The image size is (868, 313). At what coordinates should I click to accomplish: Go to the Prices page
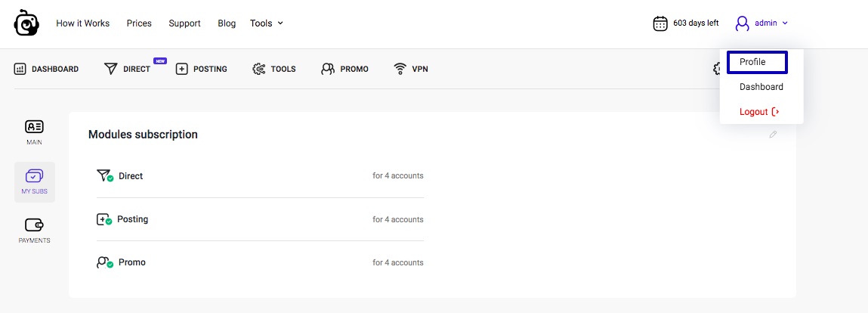click(x=139, y=23)
